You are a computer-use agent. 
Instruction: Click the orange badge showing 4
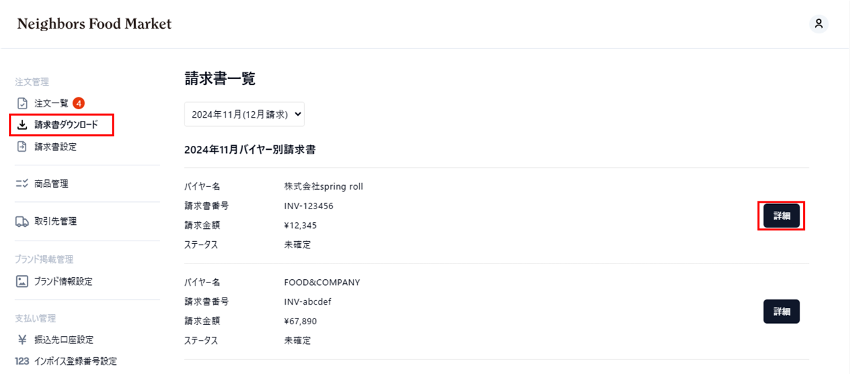[x=79, y=103]
